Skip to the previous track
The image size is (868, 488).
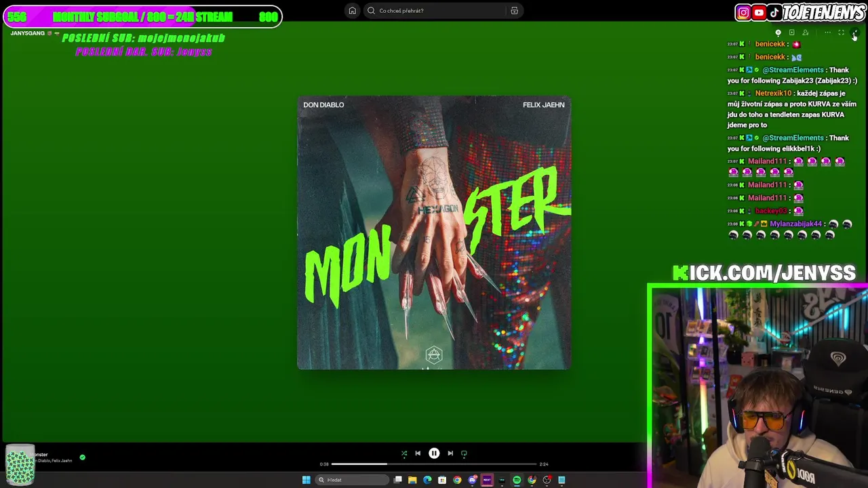tap(418, 453)
